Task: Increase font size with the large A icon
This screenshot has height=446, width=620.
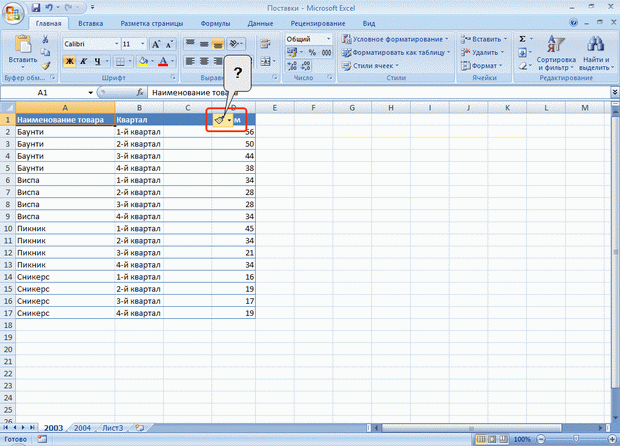Action: 156,44
